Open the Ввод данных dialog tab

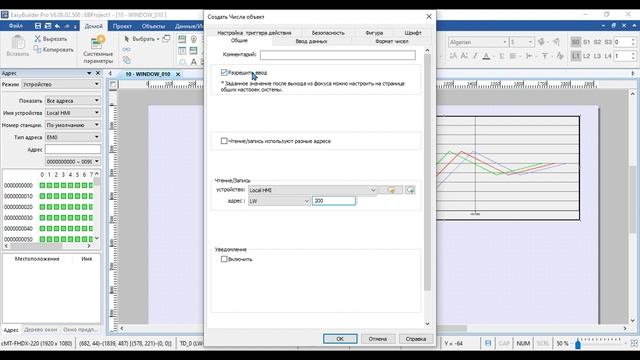point(311,41)
